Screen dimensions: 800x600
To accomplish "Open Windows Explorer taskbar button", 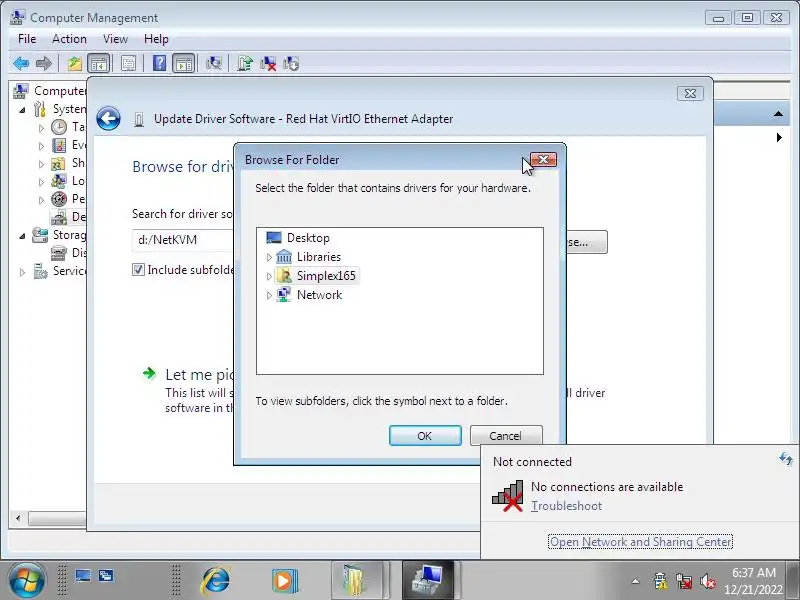I will pyautogui.click(x=357, y=581).
